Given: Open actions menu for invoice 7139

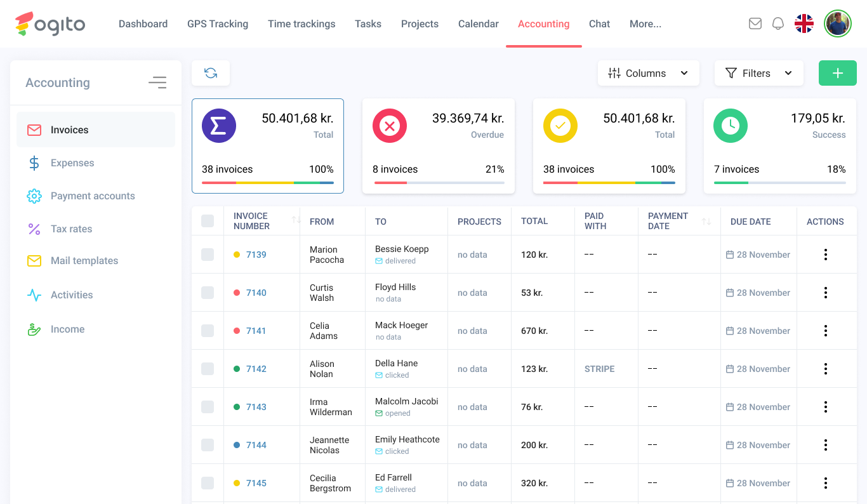Looking at the screenshot, I should [825, 255].
